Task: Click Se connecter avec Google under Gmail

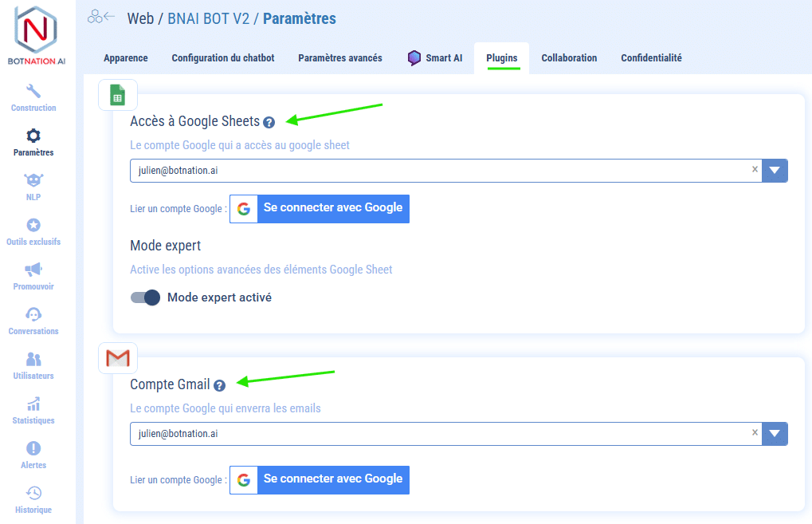Action: (x=320, y=479)
